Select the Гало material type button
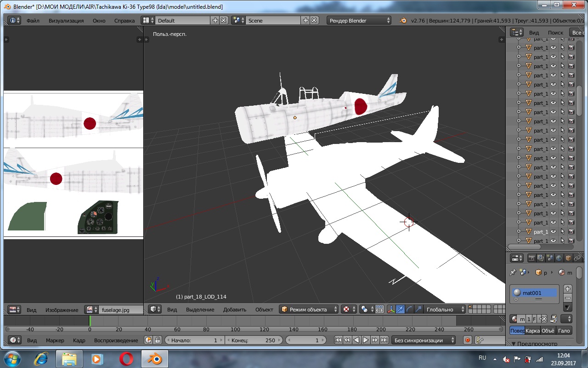 click(x=564, y=330)
